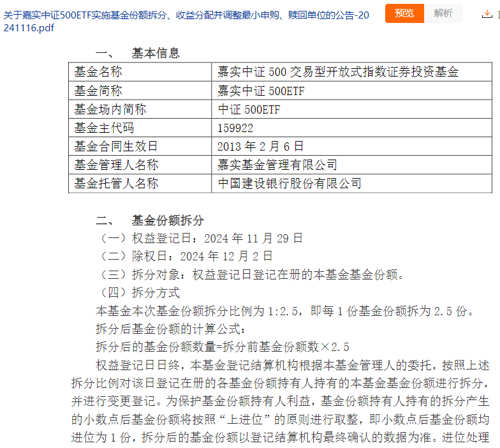Open the PDF file title link
This screenshot has width=500, height=448.
click(x=186, y=22)
